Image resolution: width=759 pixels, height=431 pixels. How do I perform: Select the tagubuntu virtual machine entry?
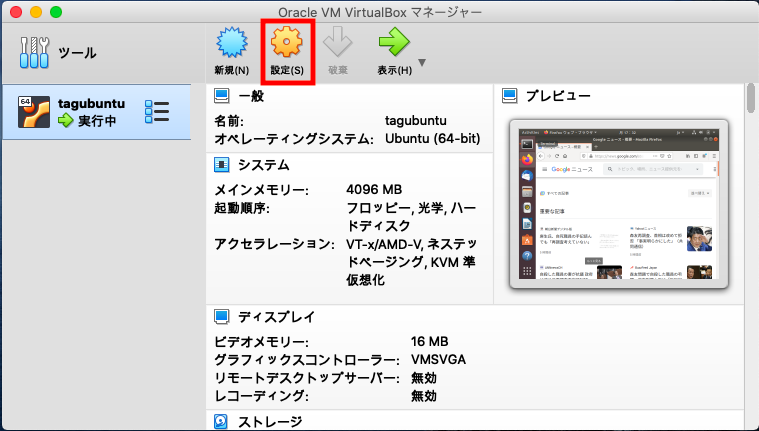point(96,112)
